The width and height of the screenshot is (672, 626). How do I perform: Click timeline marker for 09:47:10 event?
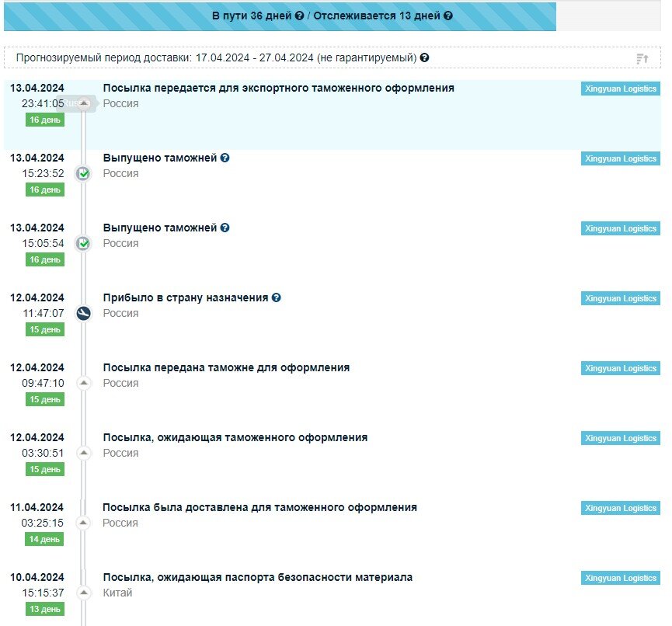pos(84,383)
